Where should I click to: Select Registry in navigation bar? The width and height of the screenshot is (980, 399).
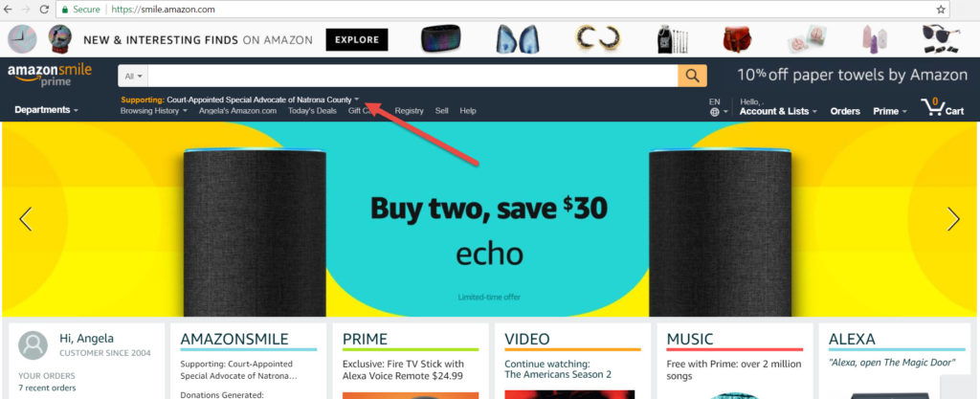(409, 111)
